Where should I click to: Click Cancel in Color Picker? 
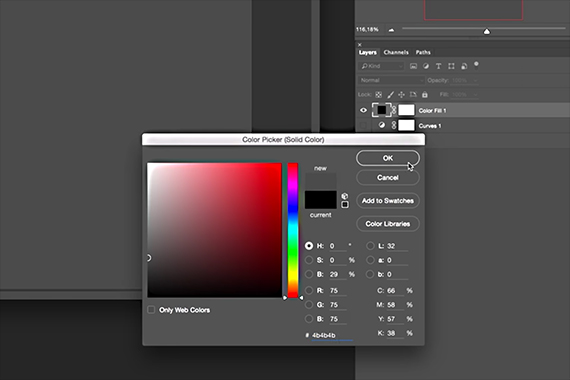click(388, 177)
